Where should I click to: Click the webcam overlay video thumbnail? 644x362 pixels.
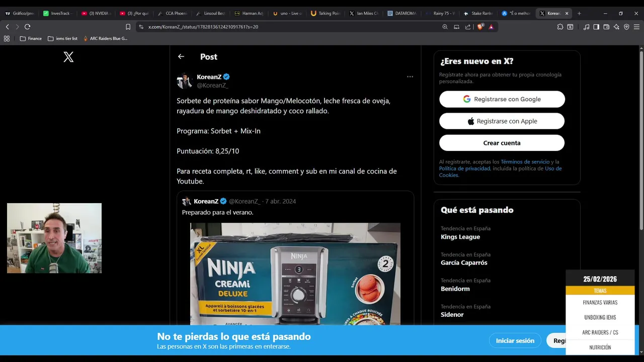click(x=54, y=238)
